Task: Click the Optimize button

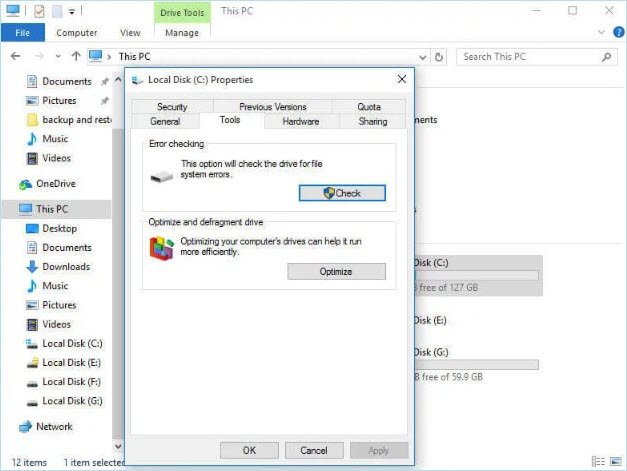Action: (x=335, y=271)
